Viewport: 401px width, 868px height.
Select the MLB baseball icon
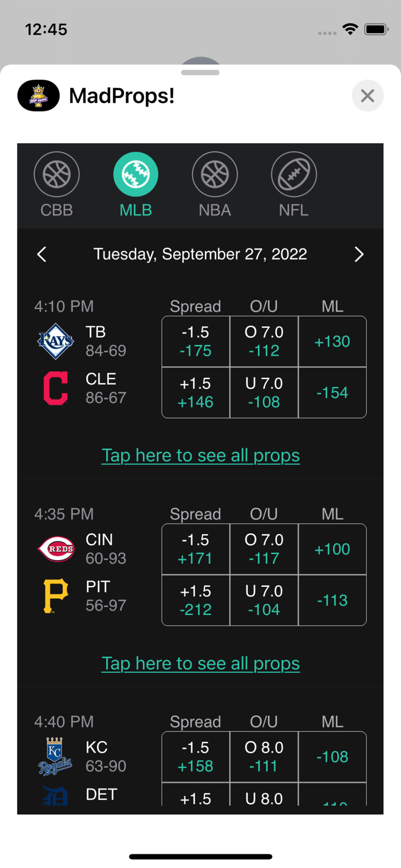[136, 174]
